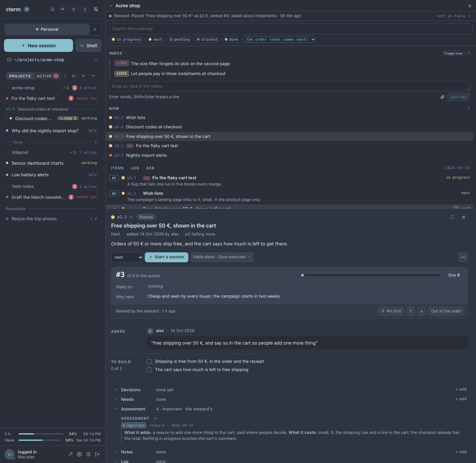Open the 'the order (what comes next)' dropdown
Screen dimensions: 476x463
coord(279,39)
